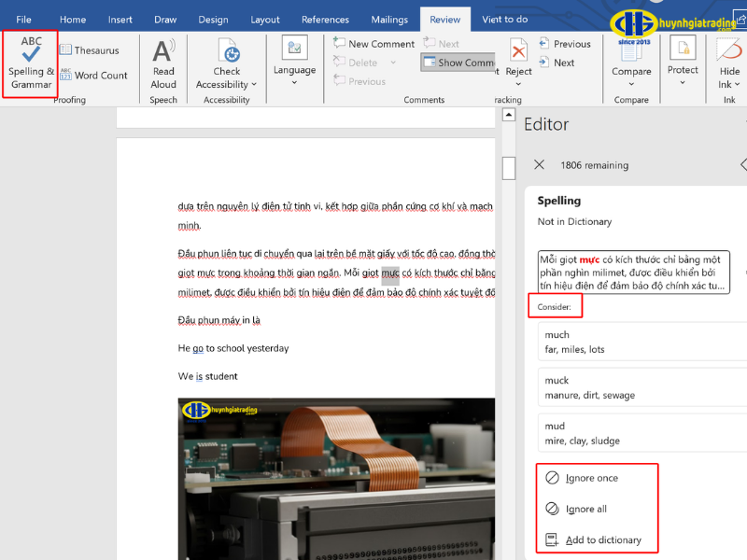Open the Language dropdown
Image resolution: width=747 pixels, height=560 pixels.
click(294, 63)
